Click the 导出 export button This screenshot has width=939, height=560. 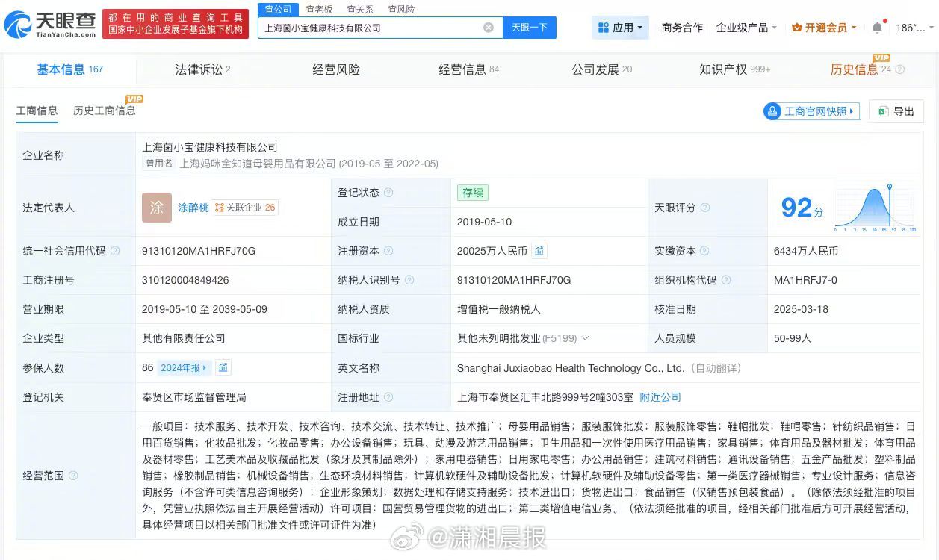tap(896, 111)
